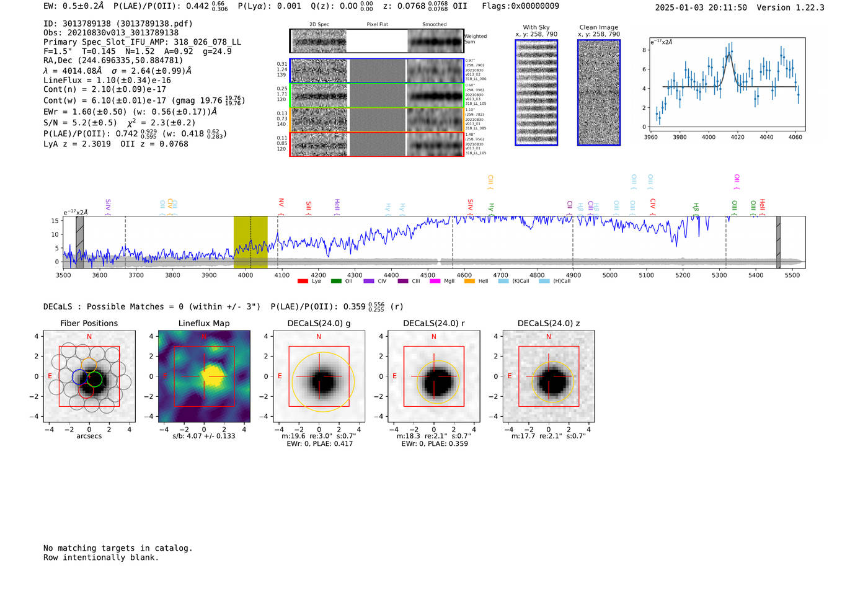868x591 pixels.
Task: Open the Fiber Positions image
Action: 89,376
